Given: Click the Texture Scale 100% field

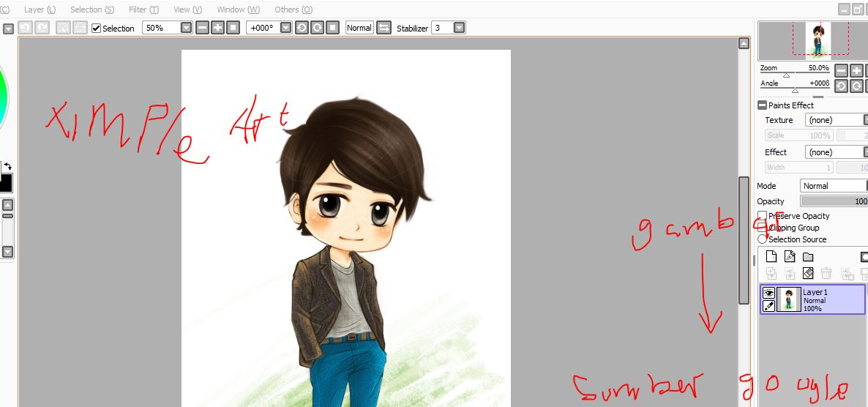Looking at the screenshot, I should coord(798,135).
